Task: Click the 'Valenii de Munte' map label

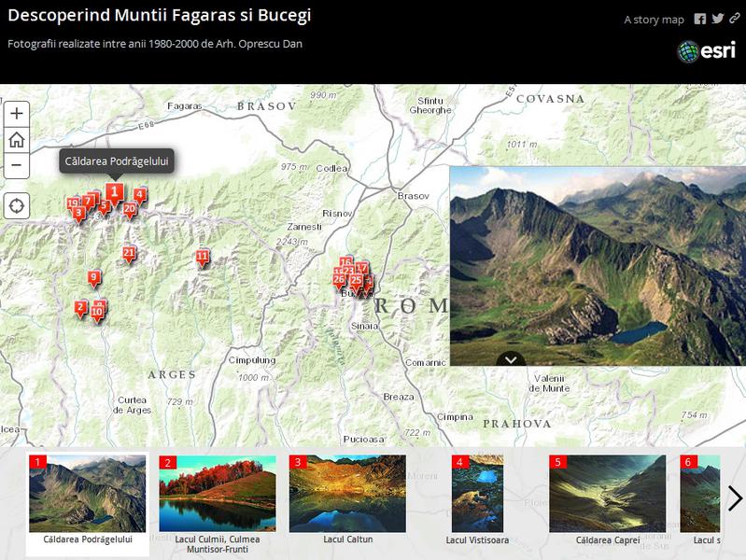Action: [x=549, y=384]
